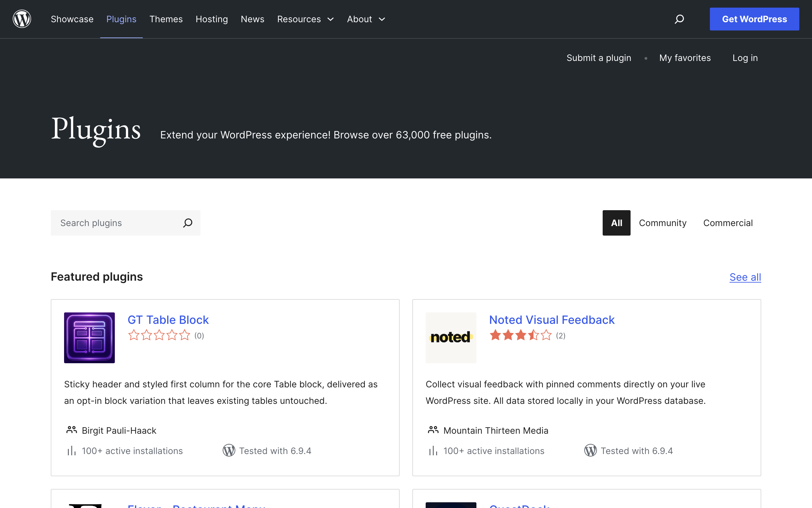The image size is (812, 508).
Task: Click Tested with 6.9.4 in Noted card
Action: pos(637,451)
